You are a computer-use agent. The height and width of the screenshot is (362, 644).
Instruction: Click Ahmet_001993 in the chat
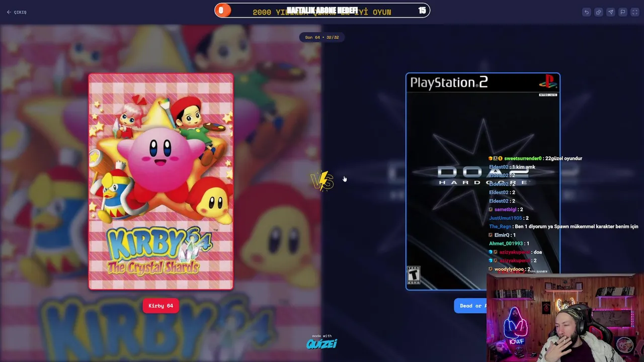[x=506, y=244]
